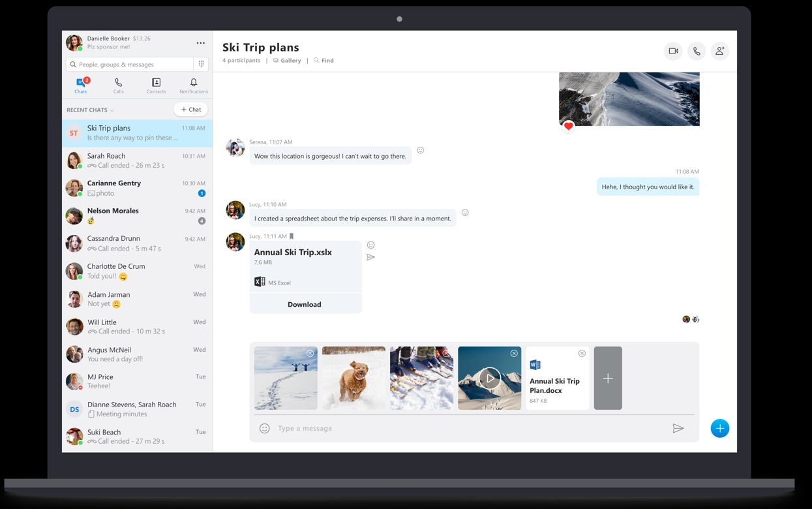Viewport: 812px width, 509px height.
Task: Remove the Annual Ski Trip Plan.docx attachment
Action: tap(582, 354)
